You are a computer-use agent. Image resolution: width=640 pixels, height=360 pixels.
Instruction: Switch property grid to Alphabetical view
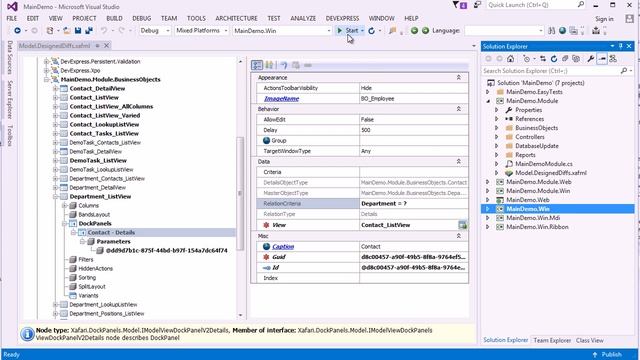(x=269, y=65)
